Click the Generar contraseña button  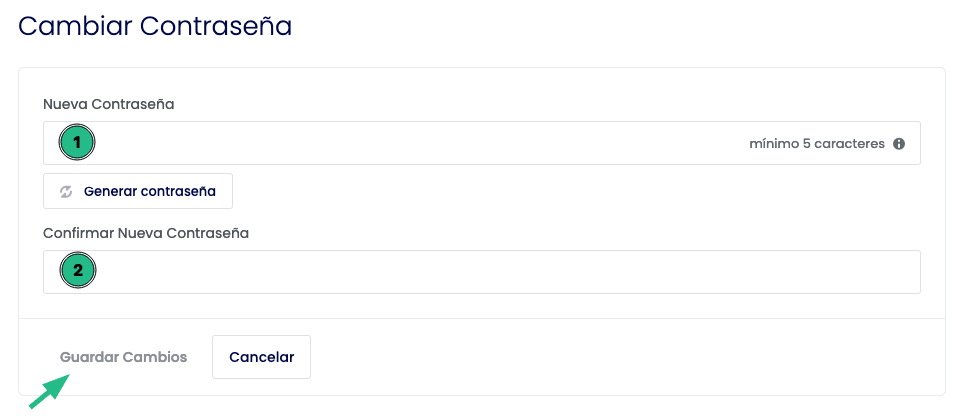pyautogui.click(x=138, y=191)
